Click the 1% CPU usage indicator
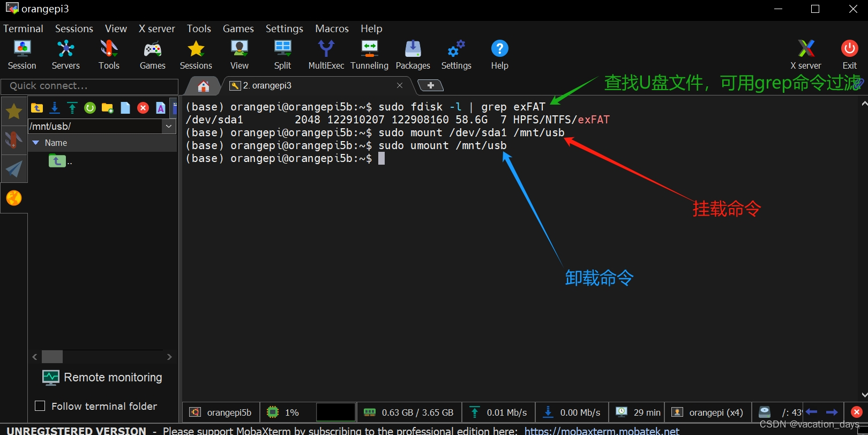The width and height of the screenshot is (868, 435). point(283,412)
